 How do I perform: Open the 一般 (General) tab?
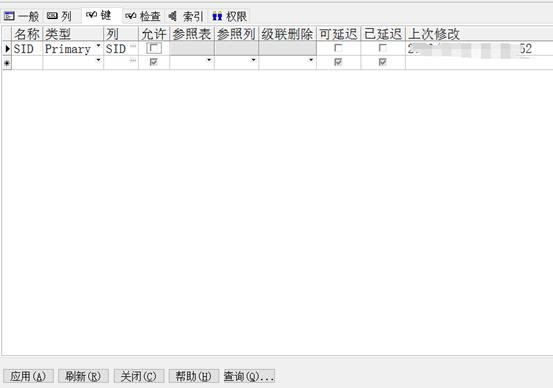coord(22,16)
